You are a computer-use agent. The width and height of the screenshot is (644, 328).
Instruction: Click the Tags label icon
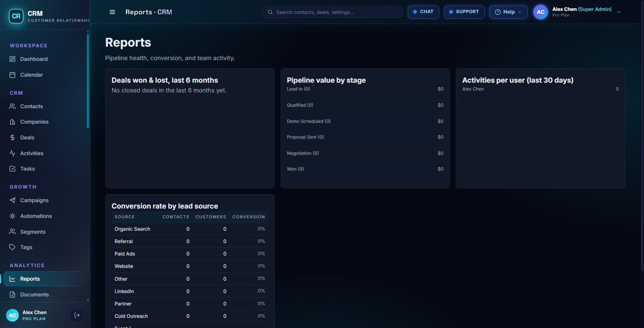(12, 248)
